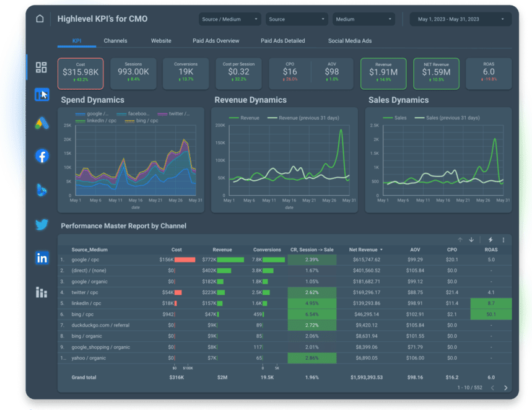
Task: Open the Bing sidebar icon
Action: coord(41,190)
